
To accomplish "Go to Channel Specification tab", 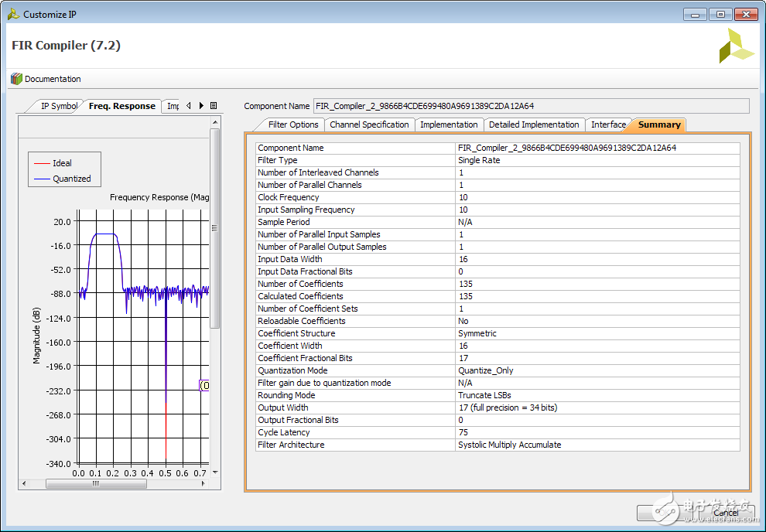I will (x=369, y=124).
